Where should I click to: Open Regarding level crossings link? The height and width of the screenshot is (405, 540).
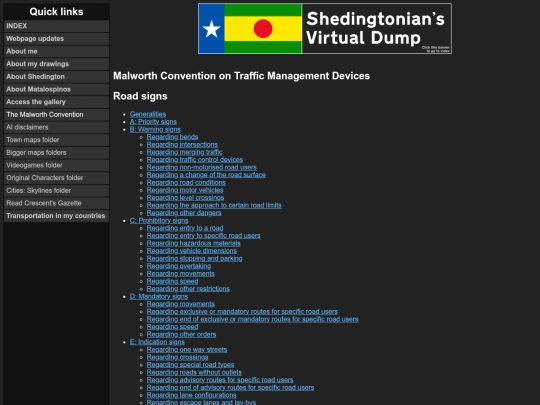tap(185, 197)
